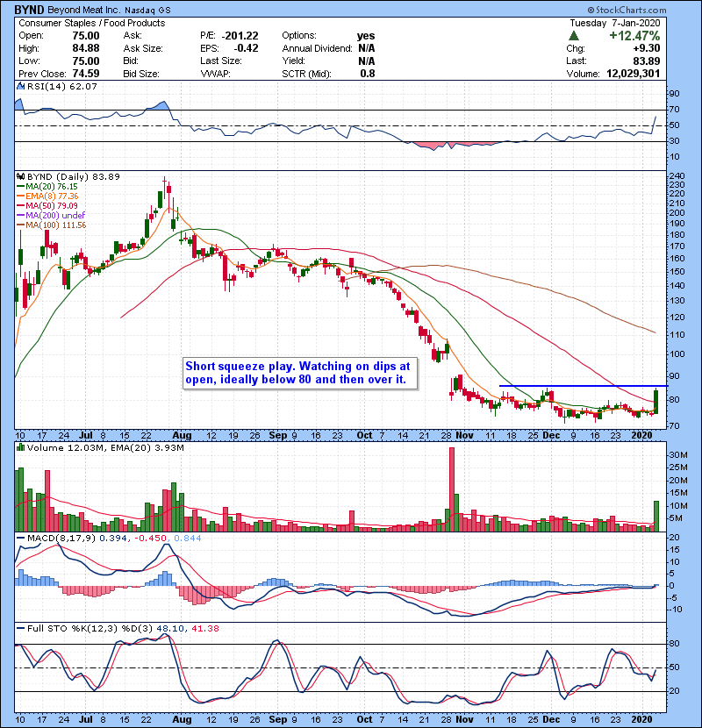Click the P/E value -201.22
Screen dimensions: 702x728
240,36
